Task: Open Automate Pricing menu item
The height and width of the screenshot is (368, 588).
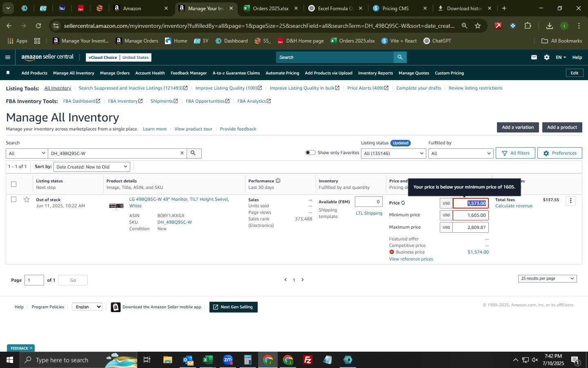Action: pyautogui.click(x=282, y=73)
